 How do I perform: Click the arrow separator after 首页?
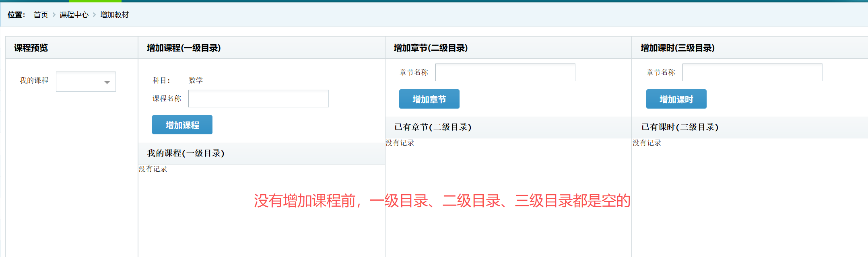click(x=54, y=15)
